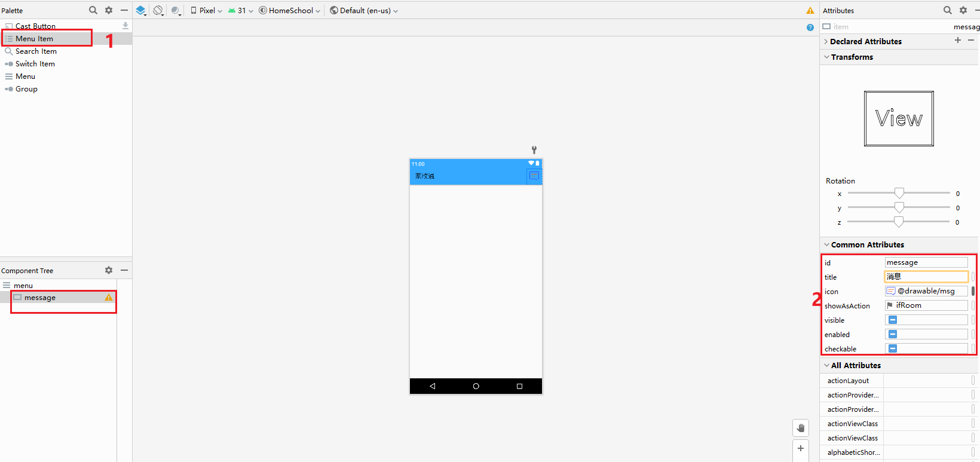Click the title input field
The width and height of the screenshot is (980, 462).
(x=926, y=277)
